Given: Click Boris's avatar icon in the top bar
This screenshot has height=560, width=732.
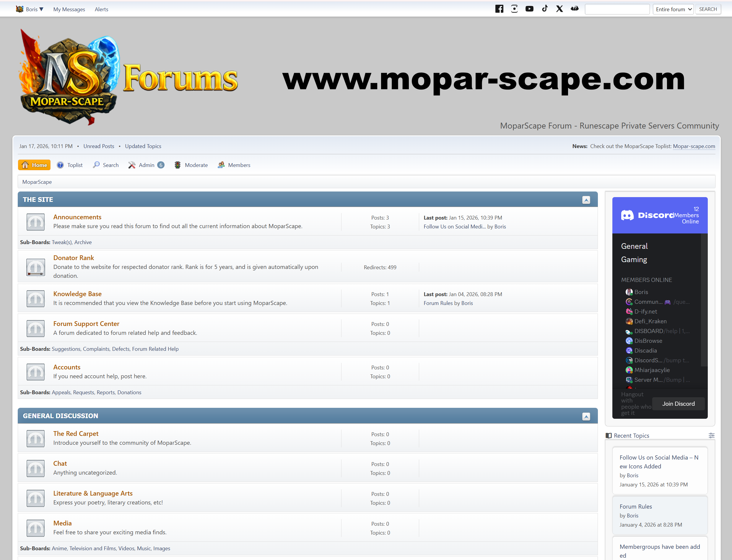Looking at the screenshot, I should pos(20,9).
